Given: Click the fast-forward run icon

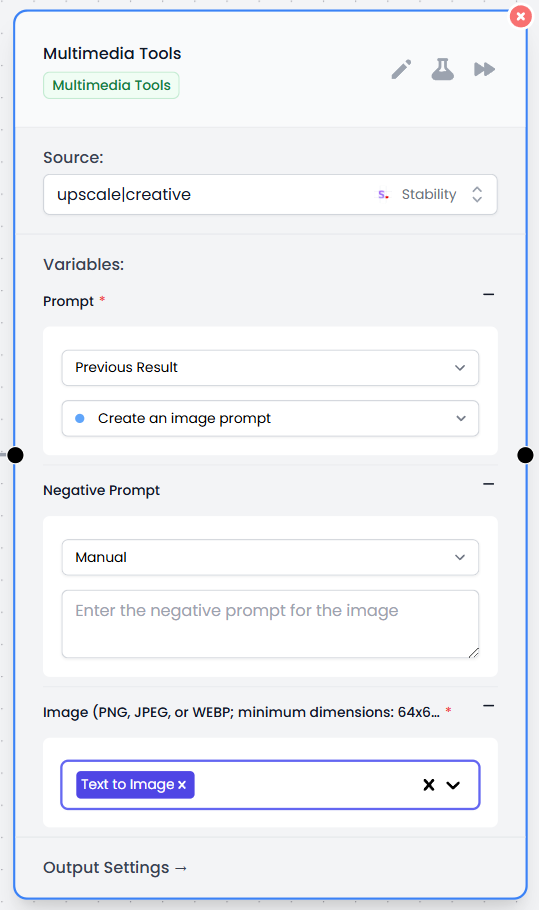Looking at the screenshot, I should (x=484, y=70).
